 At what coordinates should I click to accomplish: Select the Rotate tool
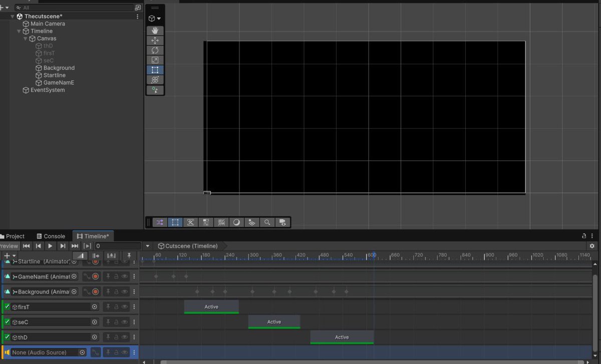click(x=155, y=51)
